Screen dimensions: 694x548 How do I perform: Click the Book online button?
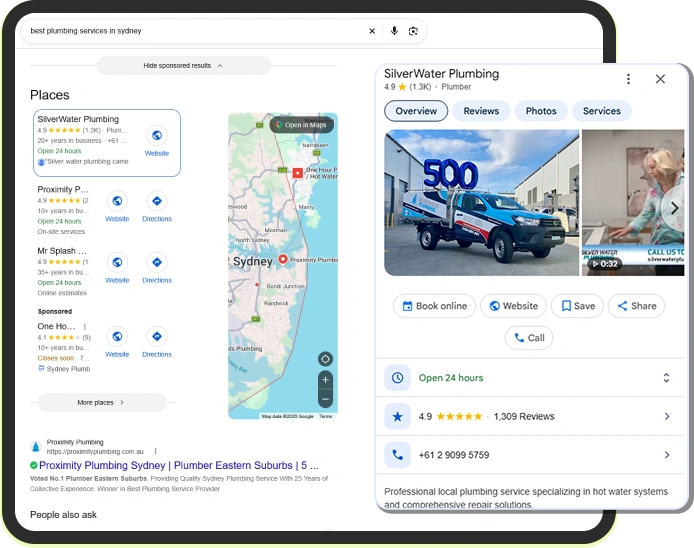click(x=434, y=306)
